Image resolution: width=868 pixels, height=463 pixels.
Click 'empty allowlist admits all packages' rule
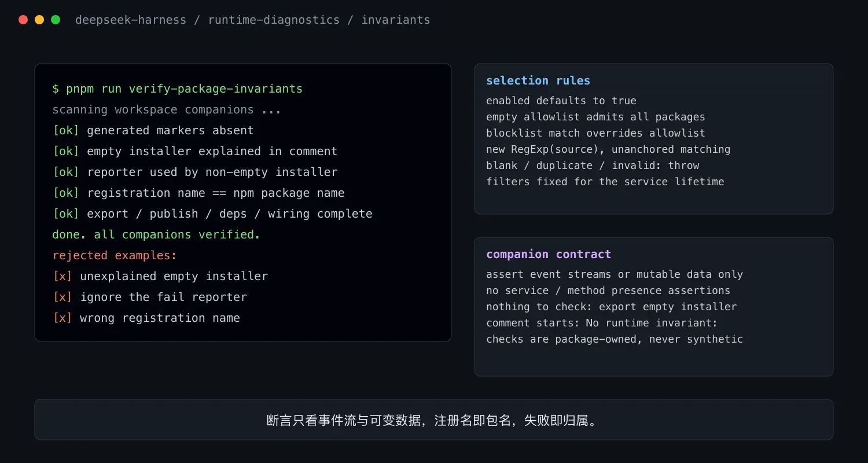595,117
